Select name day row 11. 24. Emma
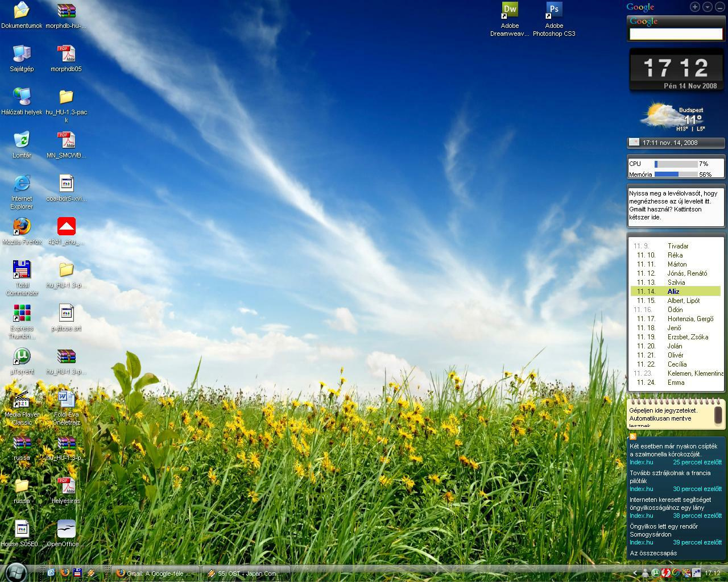 676,383
